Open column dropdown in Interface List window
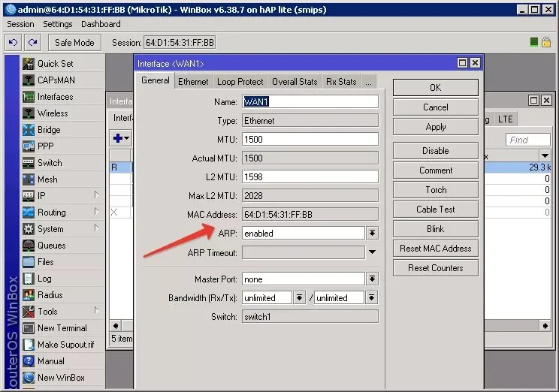This screenshot has width=559, height=392. click(545, 155)
